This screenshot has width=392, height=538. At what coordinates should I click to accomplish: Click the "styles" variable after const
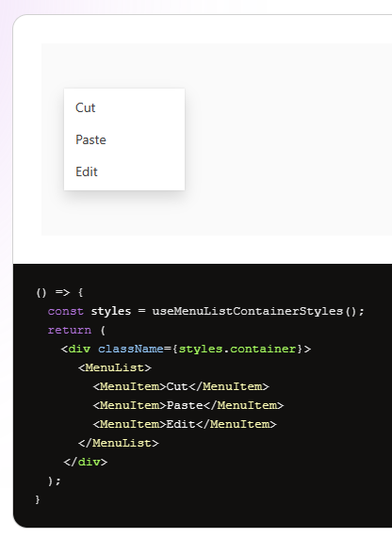tap(111, 311)
